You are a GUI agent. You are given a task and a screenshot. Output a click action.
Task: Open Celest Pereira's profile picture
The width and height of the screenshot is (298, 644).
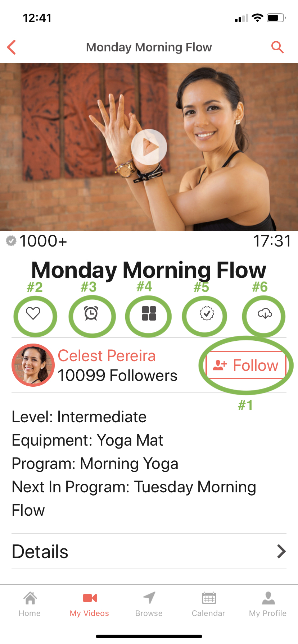33,365
